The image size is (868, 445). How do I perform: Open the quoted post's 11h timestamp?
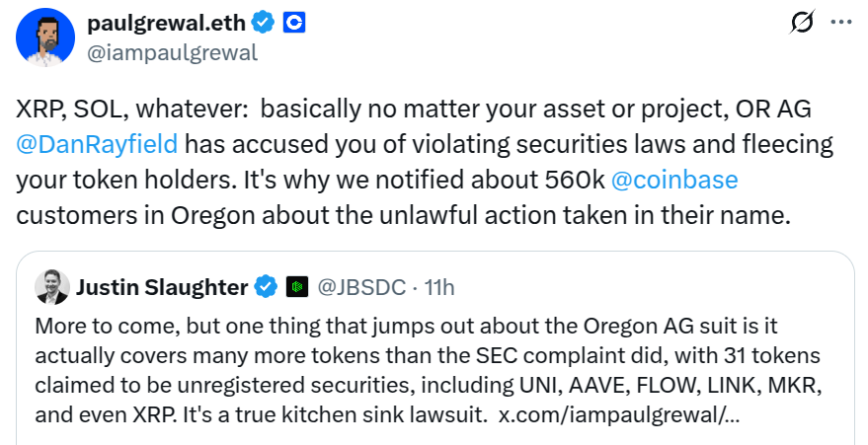click(x=438, y=287)
